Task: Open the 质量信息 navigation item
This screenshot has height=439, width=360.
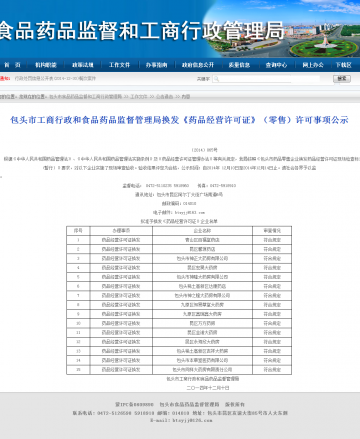Action: (239, 65)
